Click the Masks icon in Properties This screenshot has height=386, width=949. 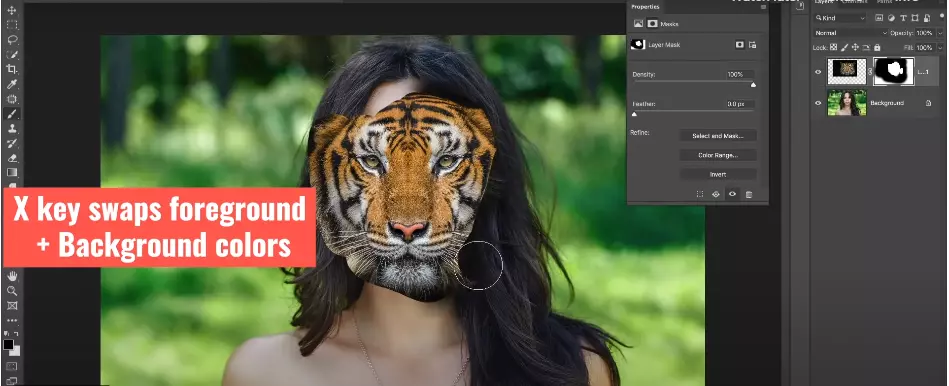[x=652, y=24]
